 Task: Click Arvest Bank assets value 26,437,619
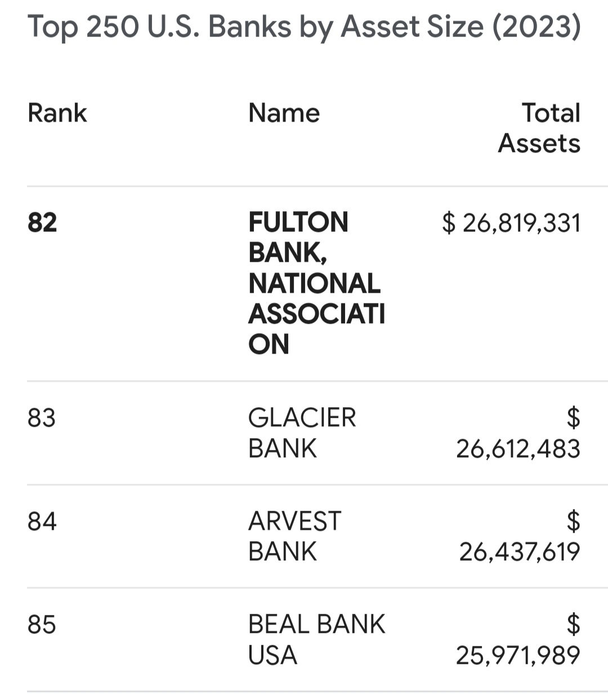point(520,552)
